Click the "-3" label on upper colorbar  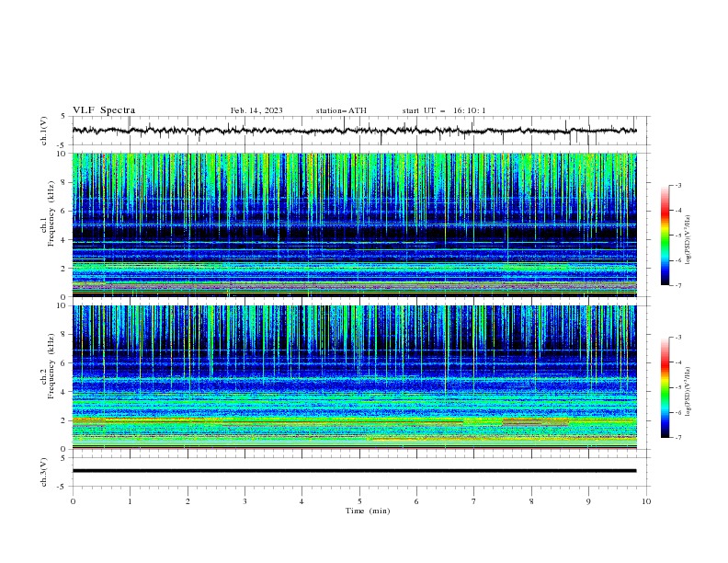[x=677, y=185]
